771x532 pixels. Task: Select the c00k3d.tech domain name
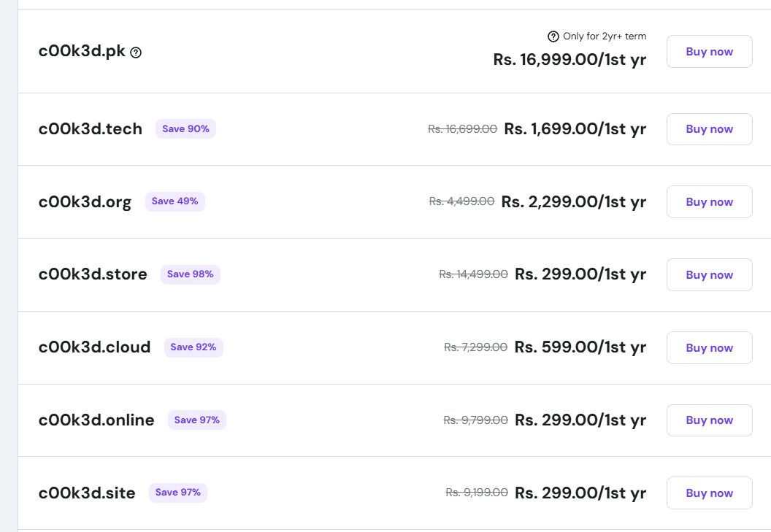[90, 130]
